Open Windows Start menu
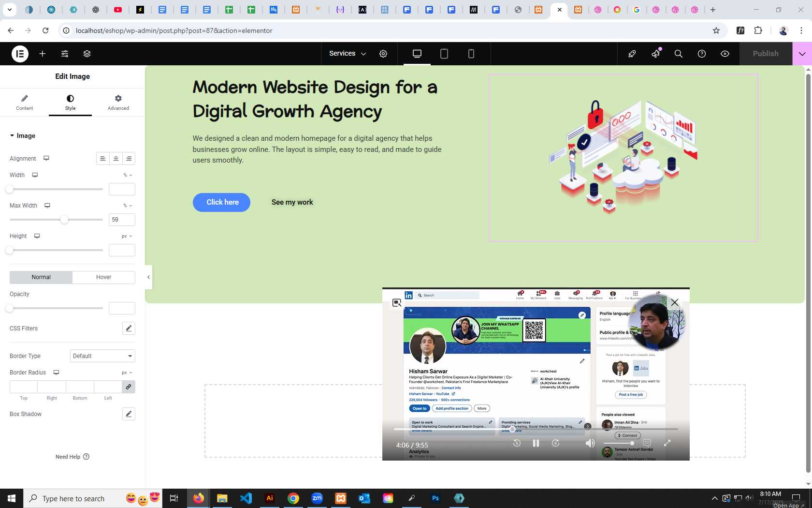Image resolution: width=812 pixels, height=508 pixels. [12, 498]
